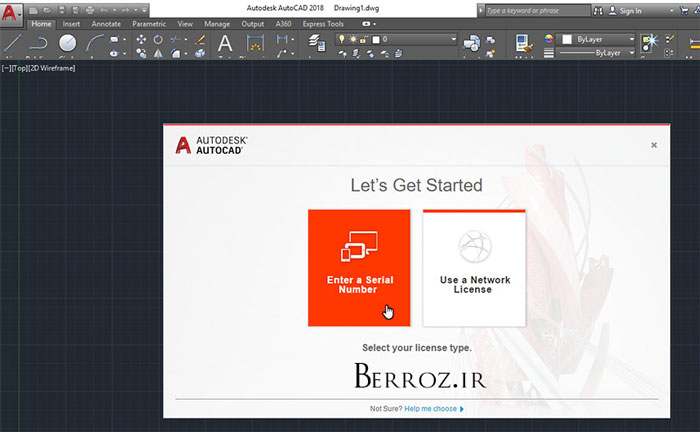Select the Rotate tool
This screenshot has width=700, height=432.
158,39
